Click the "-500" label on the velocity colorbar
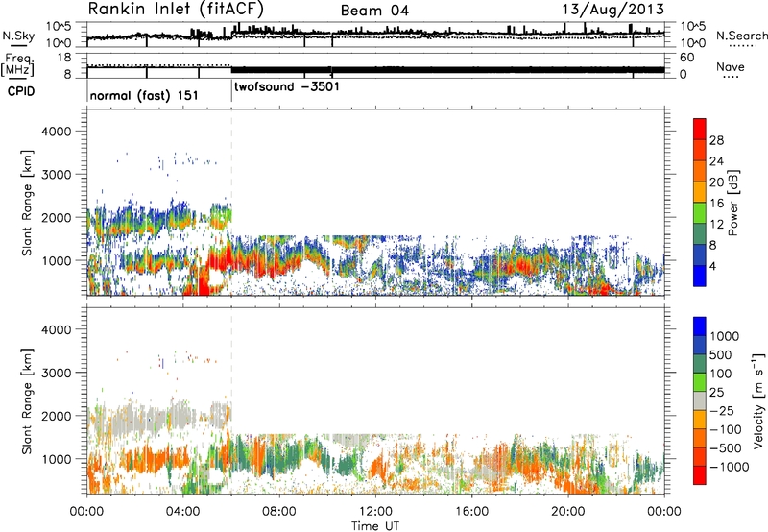768x532 pixels. (726, 448)
